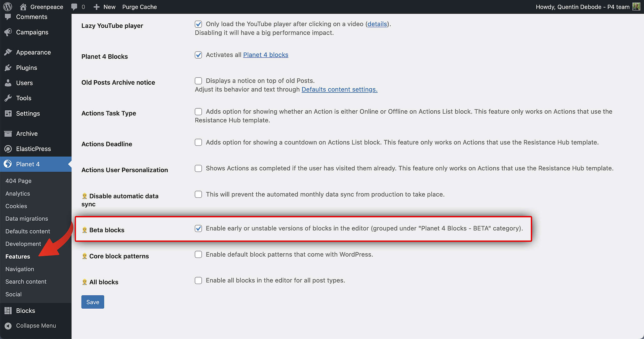Open the Blocks grid icon

click(8, 311)
